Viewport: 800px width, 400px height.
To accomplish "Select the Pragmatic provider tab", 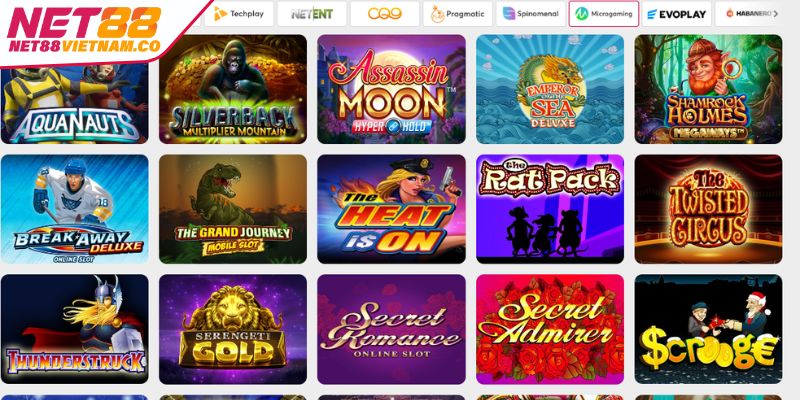I will pyautogui.click(x=458, y=14).
